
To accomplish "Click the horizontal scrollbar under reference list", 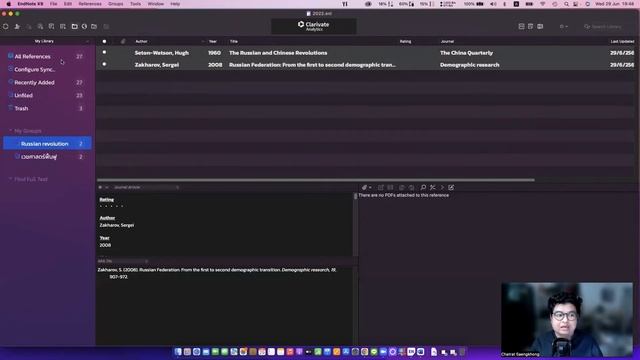I will 316,180.
